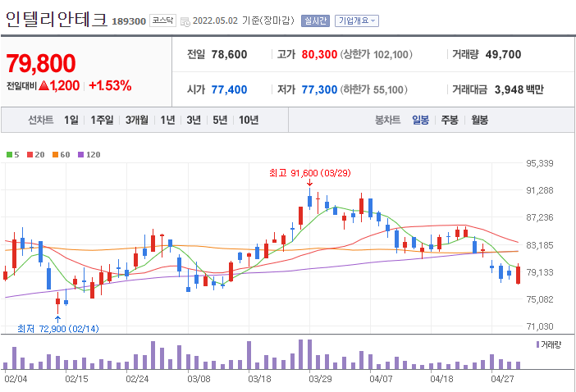
Task: Select the 10년 line chart tab
Action: tap(249, 120)
